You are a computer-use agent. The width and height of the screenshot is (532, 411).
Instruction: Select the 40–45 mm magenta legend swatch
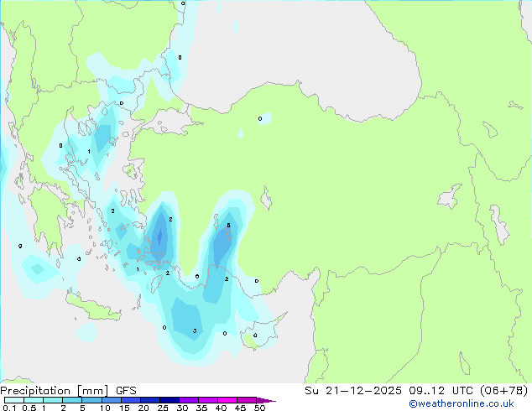(x=227, y=400)
